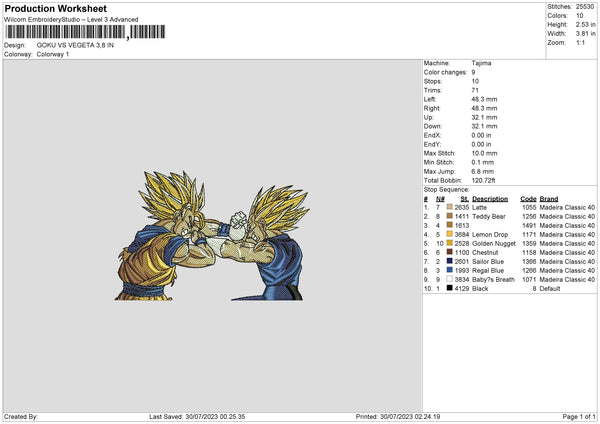Viewport: 600px width, 424px height.
Task: Click the 'Chestnut' description text
Action: tap(485, 253)
